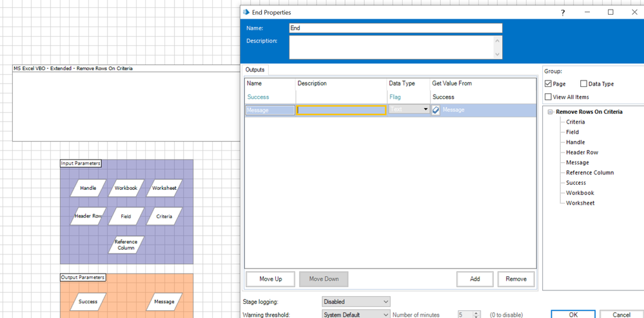The height and width of the screenshot is (318, 644).
Task: Select the Handle input data item shape
Action: [88, 188]
